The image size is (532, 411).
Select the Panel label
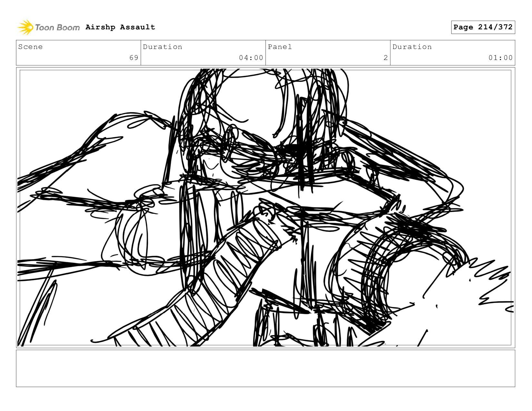(x=280, y=47)
